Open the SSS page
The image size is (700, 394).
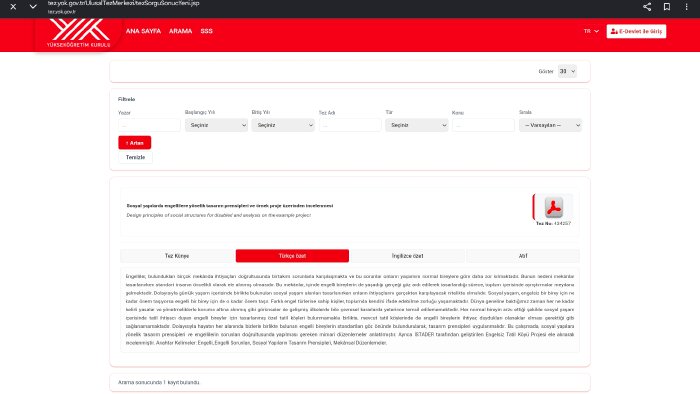click(206, 31)
